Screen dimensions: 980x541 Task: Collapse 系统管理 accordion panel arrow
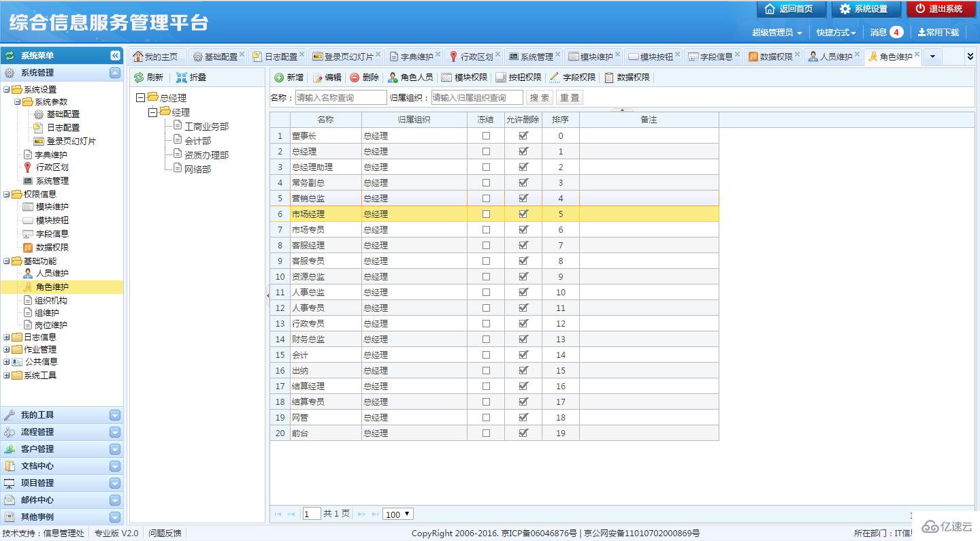[x=115, y=73]
